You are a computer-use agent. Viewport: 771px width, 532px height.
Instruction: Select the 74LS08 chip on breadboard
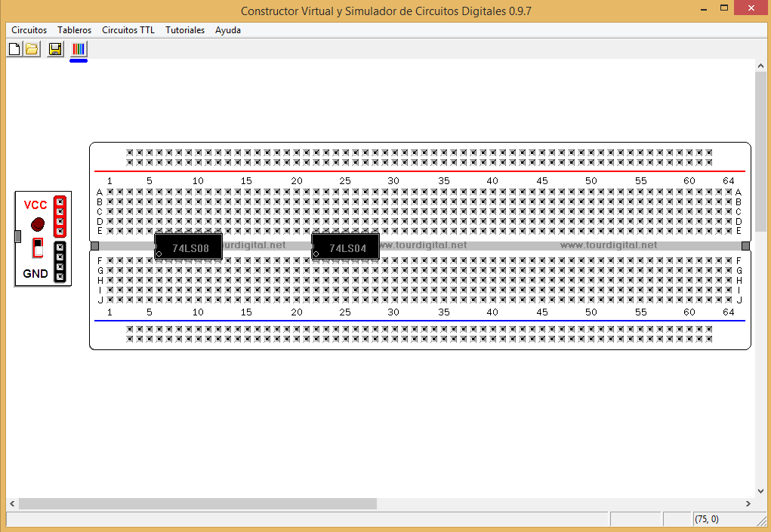[x=188, y=247]
